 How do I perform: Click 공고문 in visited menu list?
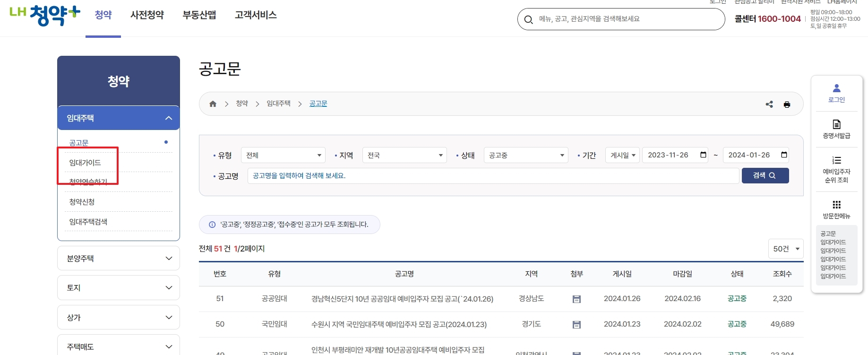pos(828,234)
